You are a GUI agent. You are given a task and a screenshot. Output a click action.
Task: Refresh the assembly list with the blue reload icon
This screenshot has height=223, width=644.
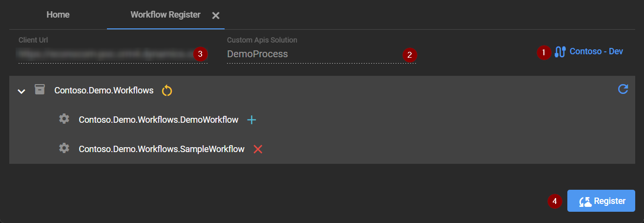click(x=623, y=89)
